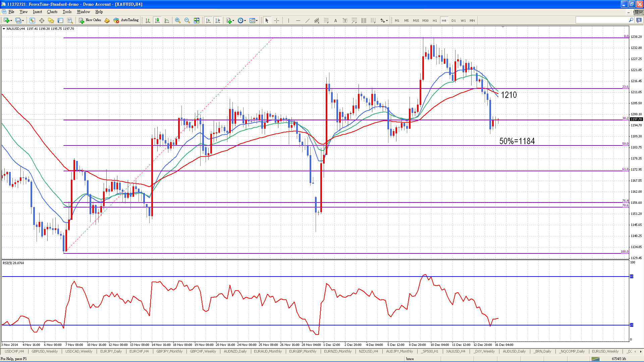
Task: Click the search magnifier icon
Action: tap(631, 20)
